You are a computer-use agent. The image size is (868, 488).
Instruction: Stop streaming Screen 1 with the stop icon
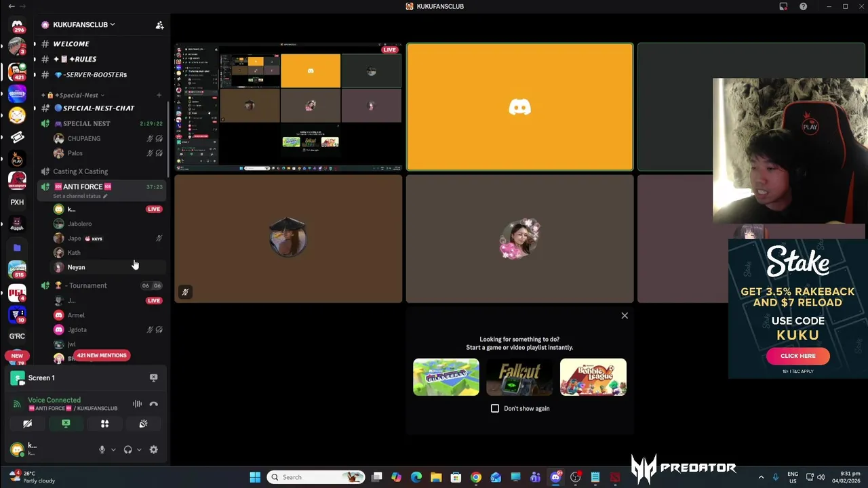(153, 378)
